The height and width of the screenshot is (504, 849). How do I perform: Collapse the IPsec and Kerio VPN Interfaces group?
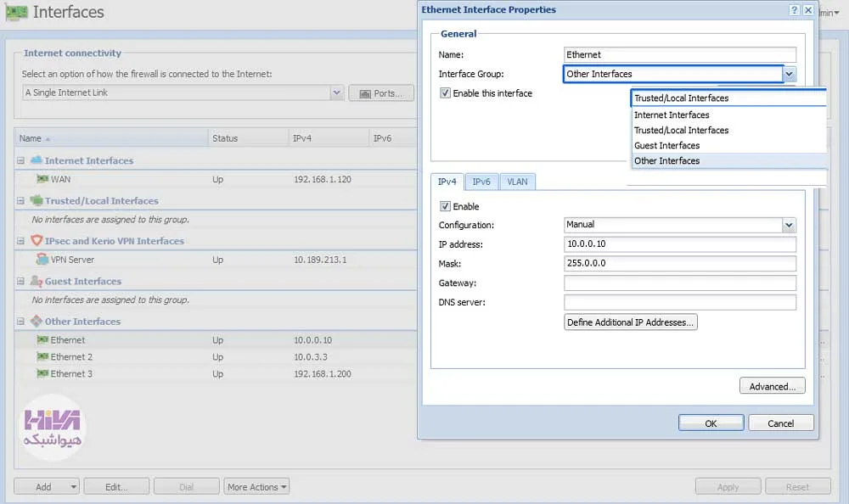point(20,241)
